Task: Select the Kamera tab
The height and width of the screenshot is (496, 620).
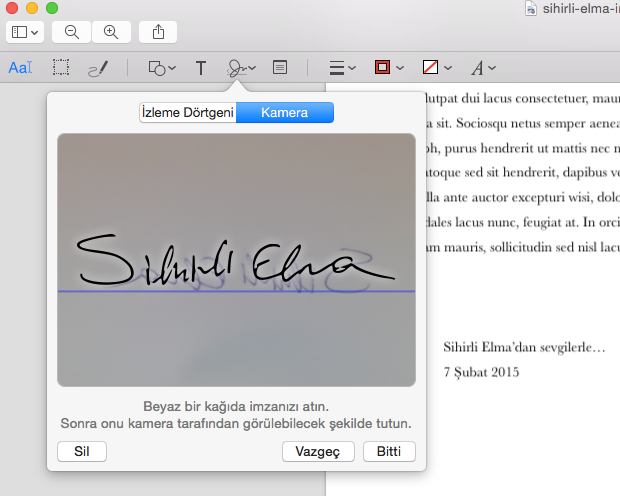Action: pos(284,112)
